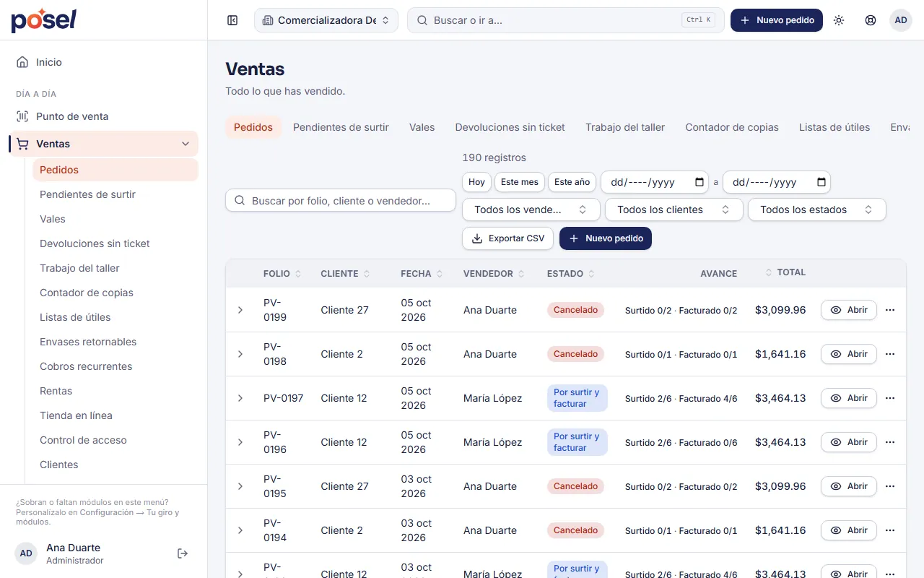The image size is (924, 578).
Task: Collapse the sidebar panel icon
Action: click(232, 20)
